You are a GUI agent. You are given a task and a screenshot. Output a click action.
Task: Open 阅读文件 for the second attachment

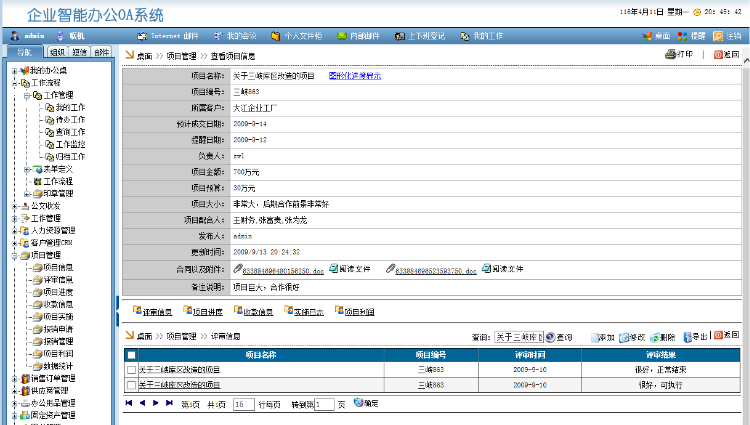502,269
